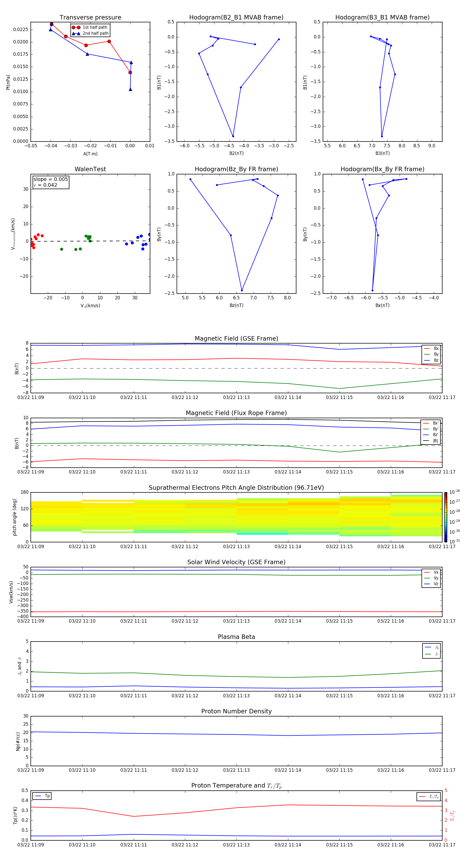Click the lowest point on the B2_B1 hodogram
Image resolution: width=473 pixels, height=868 pixels.
click(233, 137)
